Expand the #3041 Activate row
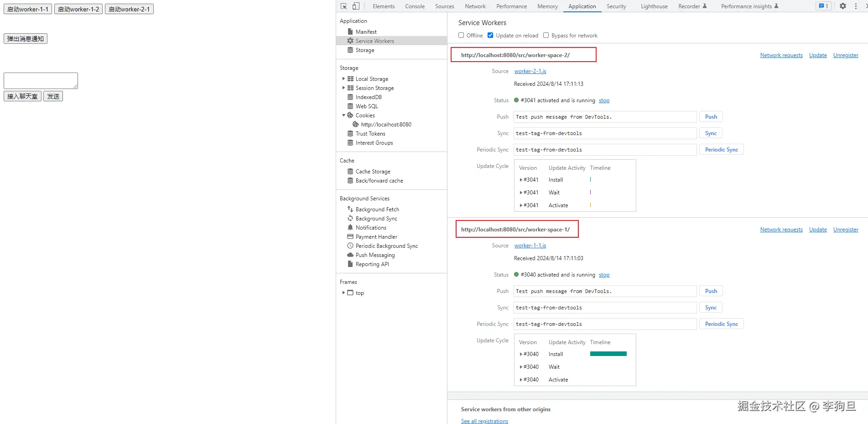Screen dimensions: 868x424 click(521, 205)
